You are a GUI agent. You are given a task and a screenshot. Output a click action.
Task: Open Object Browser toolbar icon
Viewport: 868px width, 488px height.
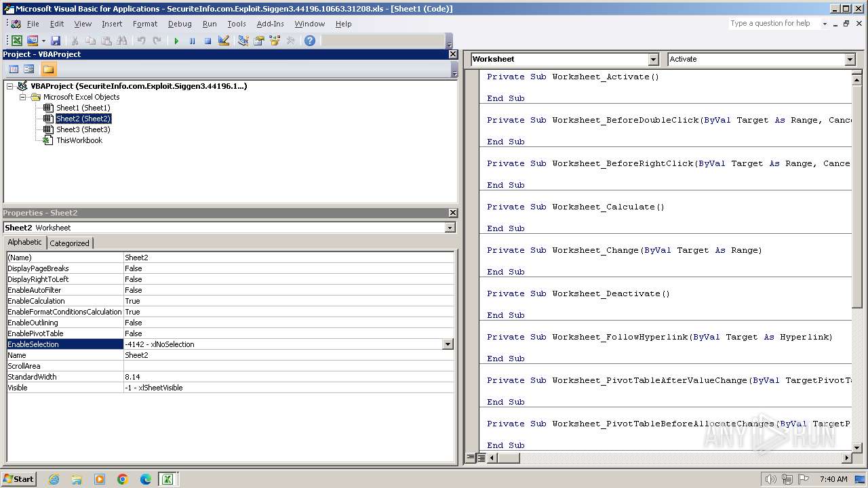pos(275,41)
